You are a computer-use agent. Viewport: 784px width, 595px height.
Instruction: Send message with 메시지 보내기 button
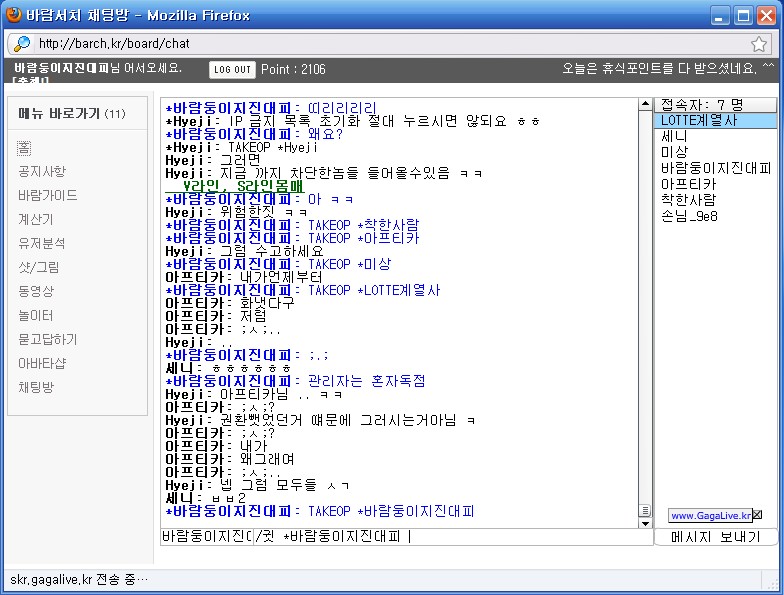point(715,537)
